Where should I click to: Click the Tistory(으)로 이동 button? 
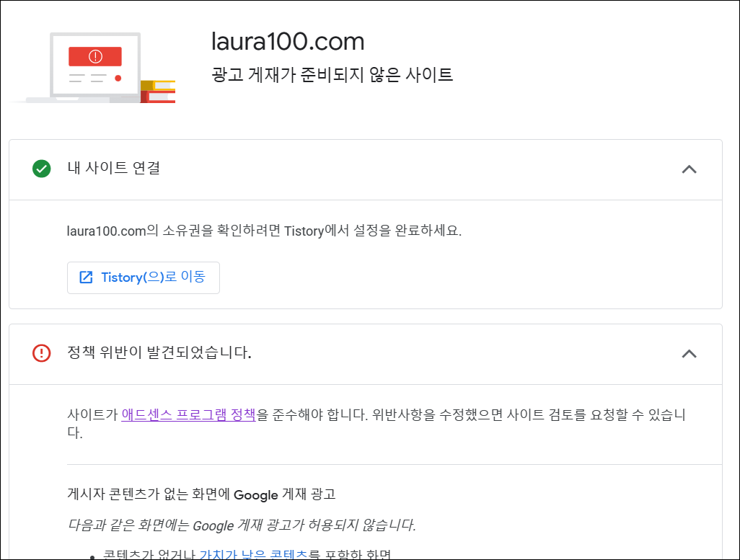coord(144,277)
